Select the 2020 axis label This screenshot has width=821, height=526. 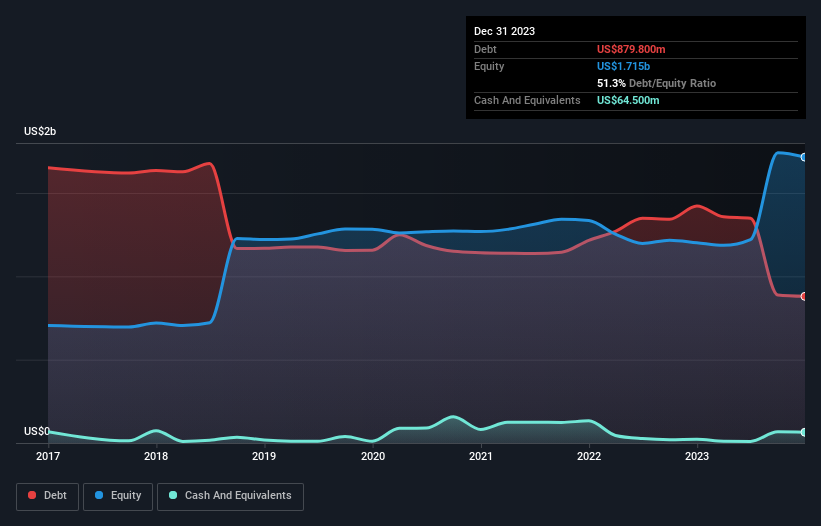(x=373, y=456)
